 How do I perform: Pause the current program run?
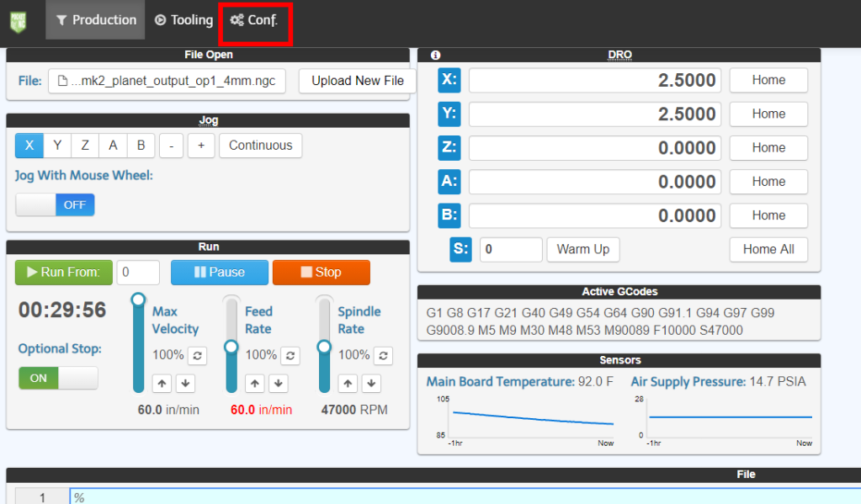[219, 273]
